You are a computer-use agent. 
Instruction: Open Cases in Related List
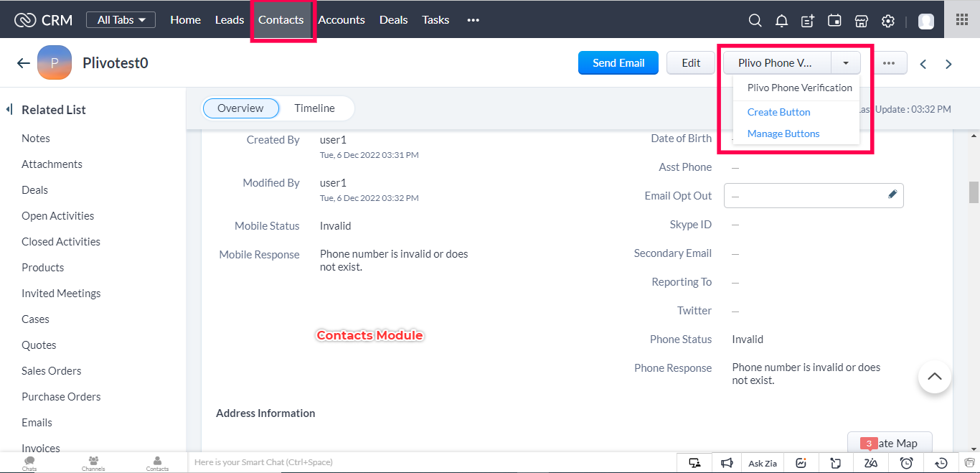(35, 319)
